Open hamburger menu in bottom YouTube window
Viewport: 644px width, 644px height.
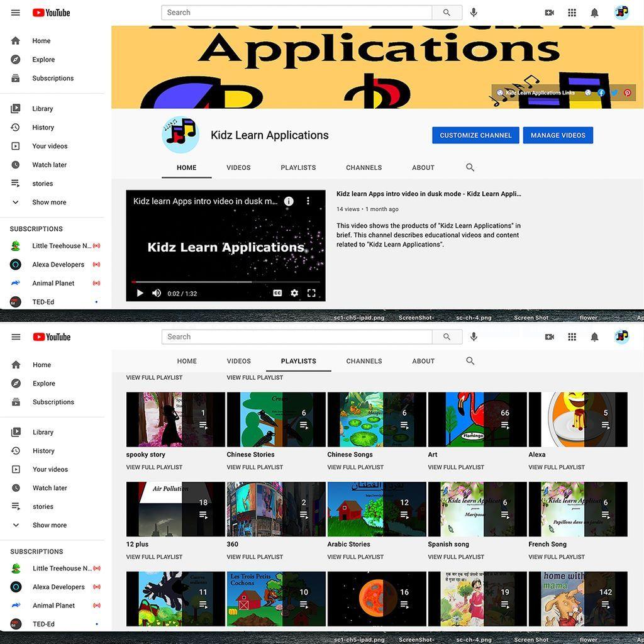pos(16,337)
